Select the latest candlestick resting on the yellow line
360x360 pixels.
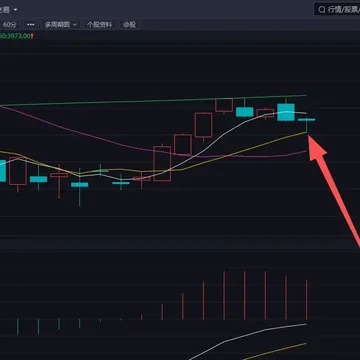[306, 125]
